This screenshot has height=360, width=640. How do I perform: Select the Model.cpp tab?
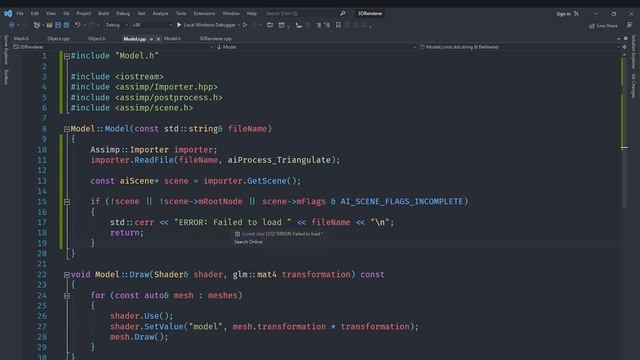(135, 39)
